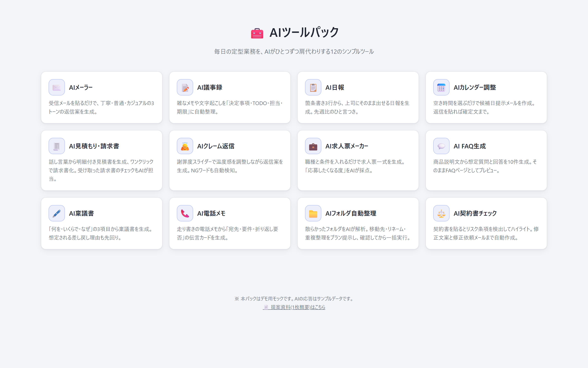Open the AIカレンダー調整 title
This screenshot has height=368, width=588.
coord(475,87)
